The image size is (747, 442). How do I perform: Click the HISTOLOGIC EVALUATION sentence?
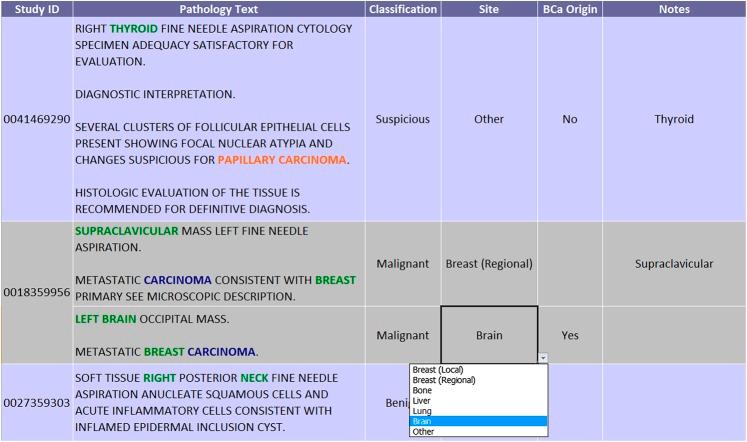192,201
